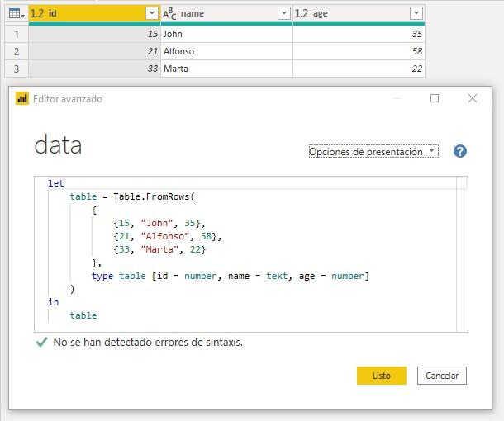Image resolution: width=504 pixels, height=421 pixels.
Task: Open the id column filter dropdown
Action: coord(151,13)
